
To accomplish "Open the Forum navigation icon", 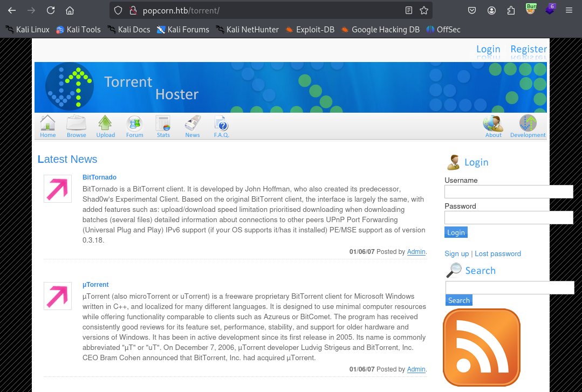I will point(134,127).
